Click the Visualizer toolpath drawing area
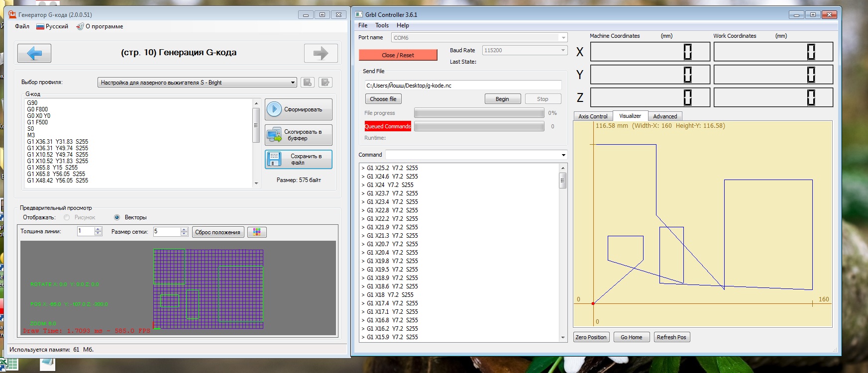 (703, 224)
